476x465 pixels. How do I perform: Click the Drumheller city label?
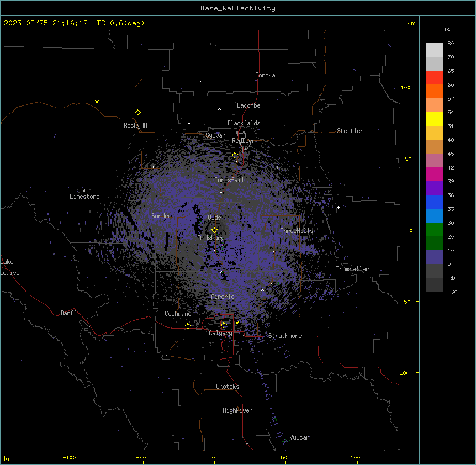352,269
